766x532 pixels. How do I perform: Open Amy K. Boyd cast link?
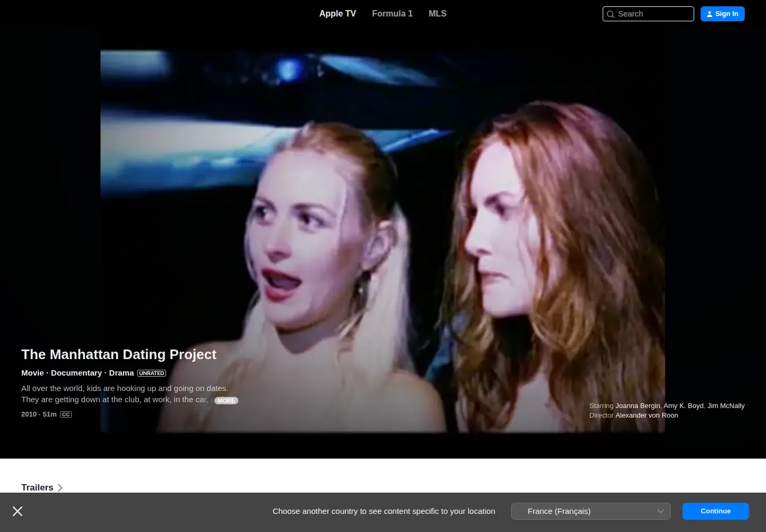coord(683,406)
